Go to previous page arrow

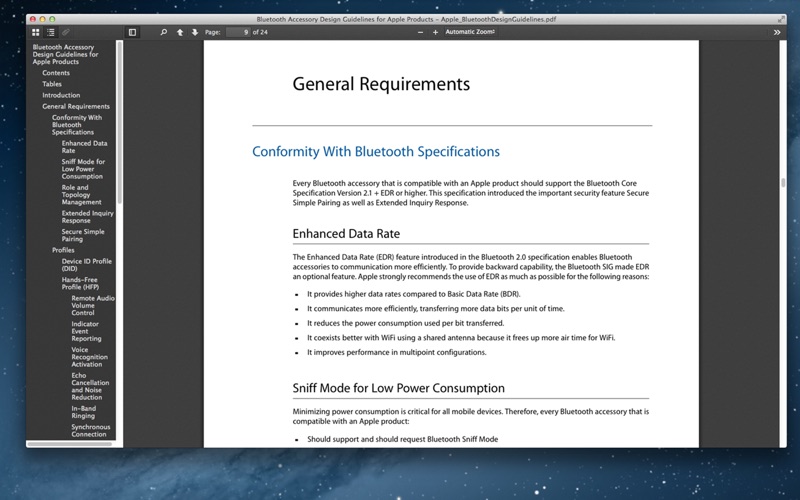point(180,32)
